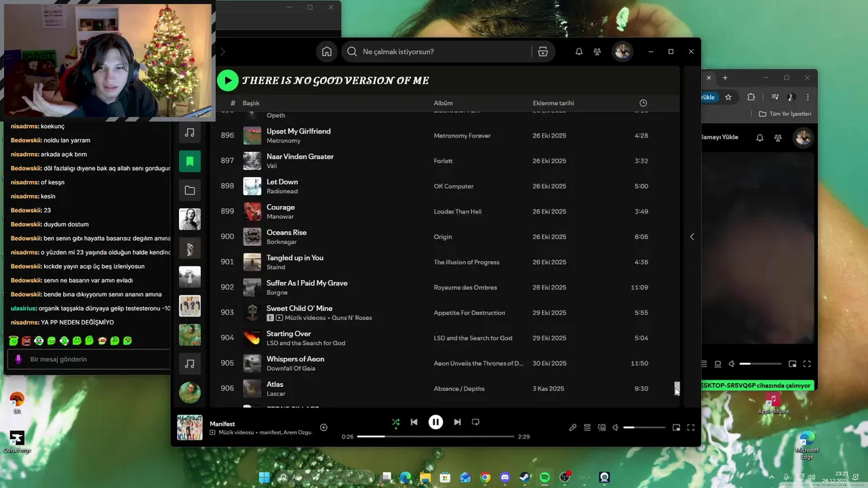
Task: Open the first portrait playlist thumbnail below folder
Action: click(x=190, y=219)
